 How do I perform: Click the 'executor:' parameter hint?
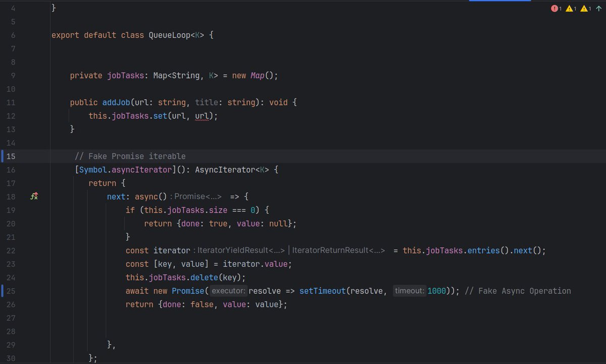click(x=229, y=291)
